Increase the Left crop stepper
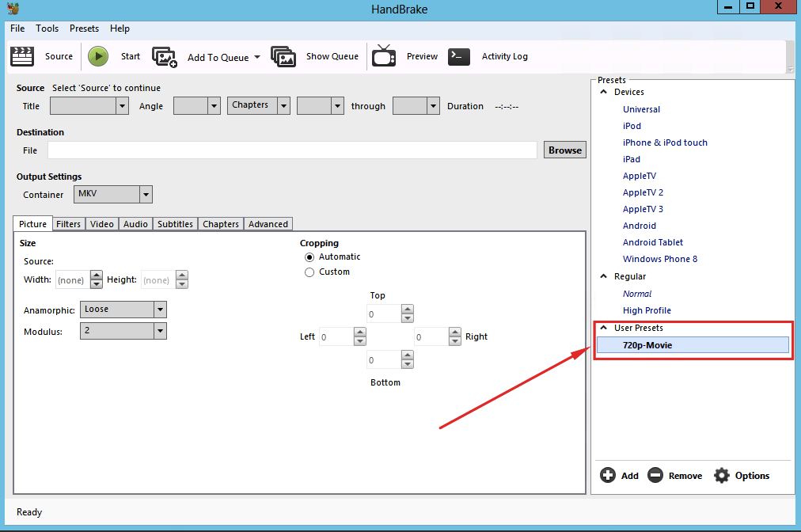Image resolution: width=801 pixels, height=532 pixels. click(360, 332)
